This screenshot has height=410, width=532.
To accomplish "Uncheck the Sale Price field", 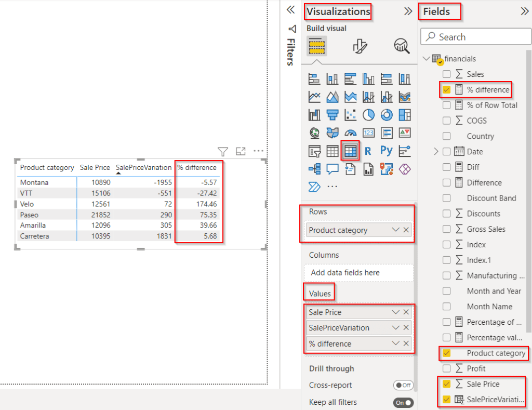I will tap(446, 384).
